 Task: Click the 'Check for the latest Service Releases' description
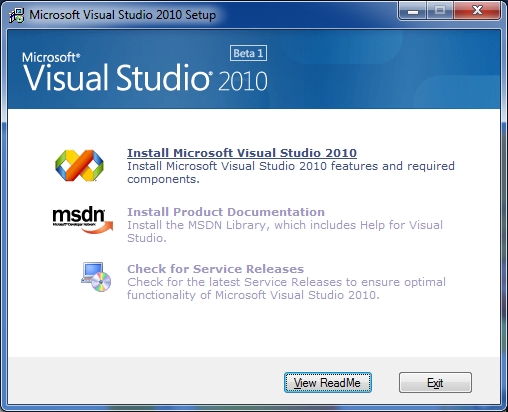tap(286, 289)
